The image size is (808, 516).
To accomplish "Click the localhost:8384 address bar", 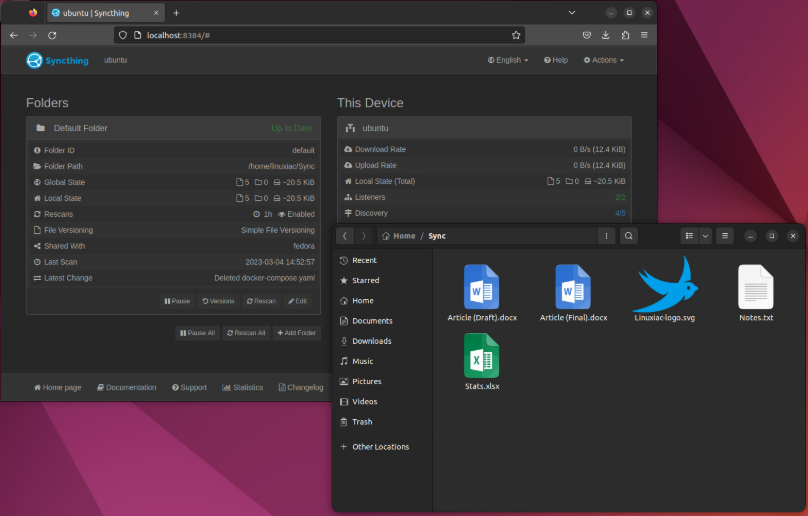I will [319, 35].
